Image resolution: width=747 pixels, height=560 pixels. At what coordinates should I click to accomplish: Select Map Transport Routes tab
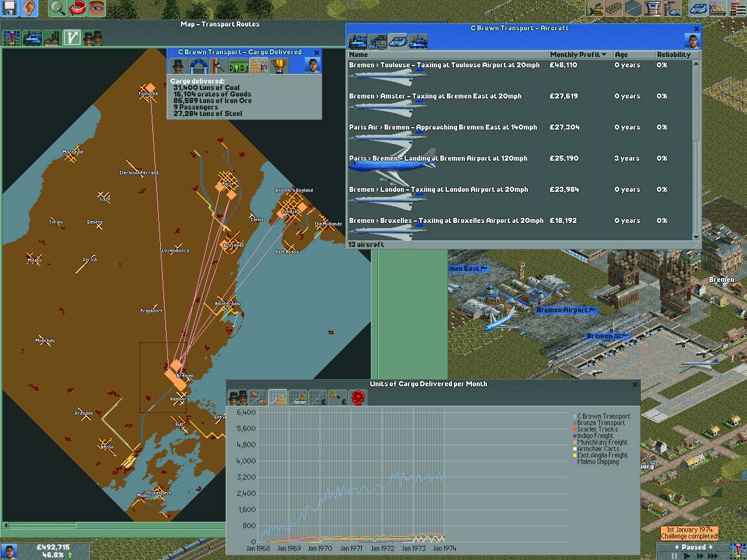(x=72, y=38)
